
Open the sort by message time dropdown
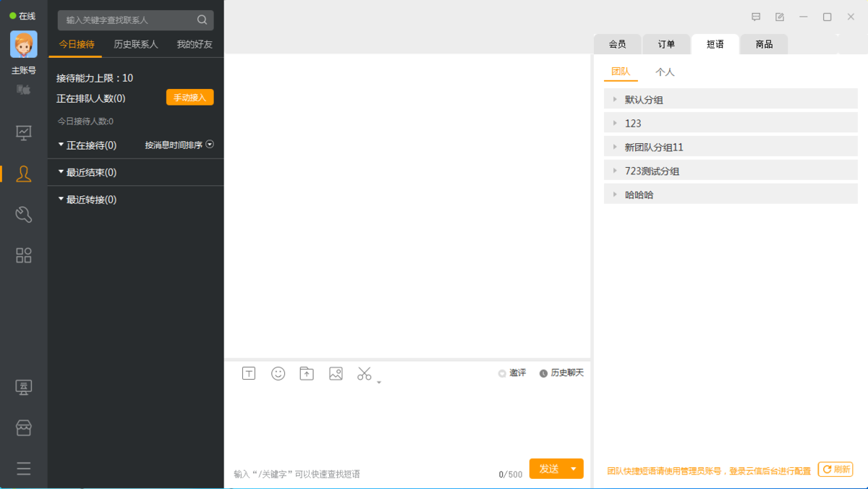(179, 145)
